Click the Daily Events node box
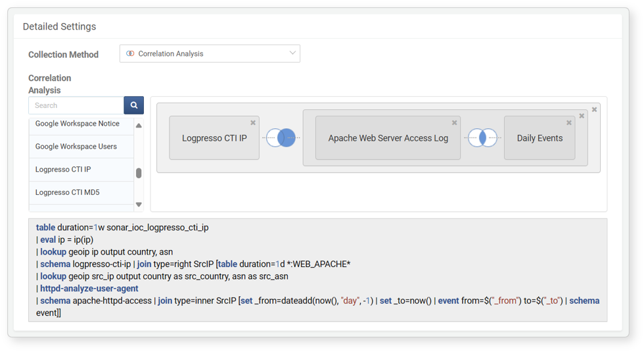Viewport: 644px width, 352px height. coord(540,138)
